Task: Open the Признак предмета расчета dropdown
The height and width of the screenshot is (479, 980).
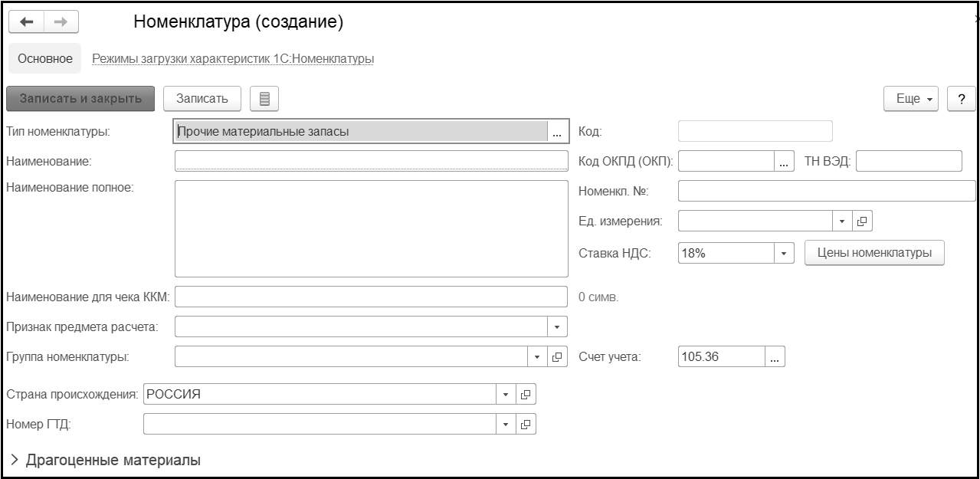Action: click(x=557, y=327)
